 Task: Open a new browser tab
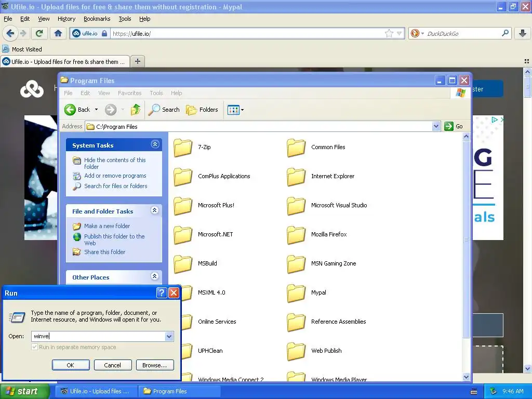click(x=137, y=61)
